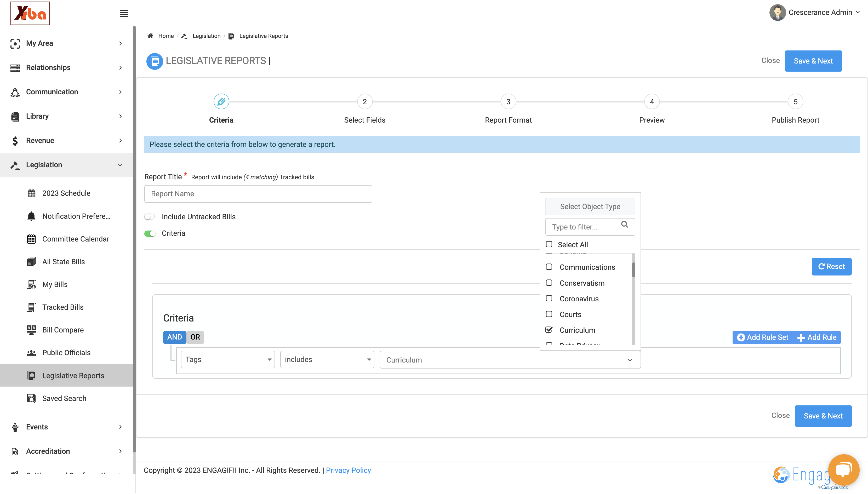Viewport: 868px width, 494px height.
Task: Open the 2023 Schedule calendar icon
Action: pyautogui.click(x=31, y=193)
